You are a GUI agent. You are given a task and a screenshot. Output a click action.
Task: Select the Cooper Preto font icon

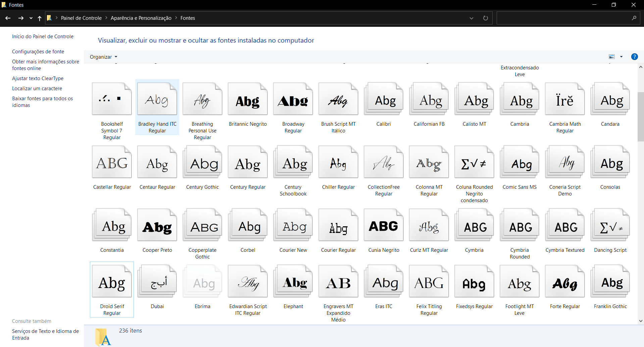tap(157, 225)
